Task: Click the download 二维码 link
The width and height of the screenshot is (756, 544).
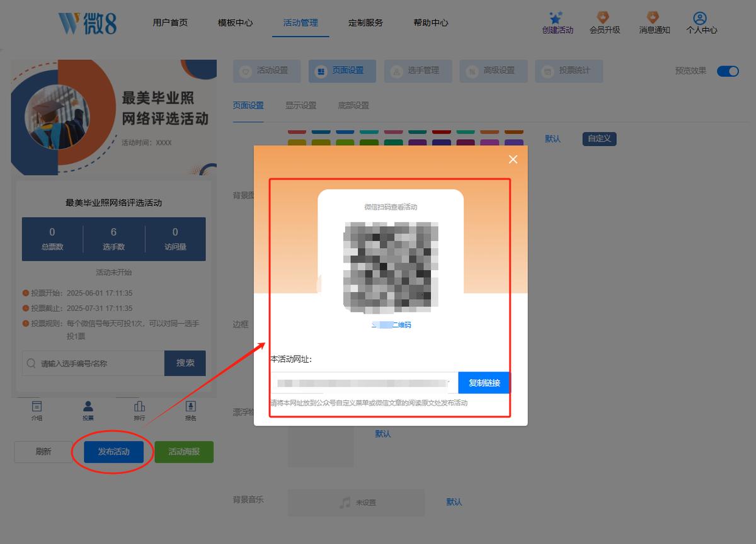Action: click(x=391, y=325)
